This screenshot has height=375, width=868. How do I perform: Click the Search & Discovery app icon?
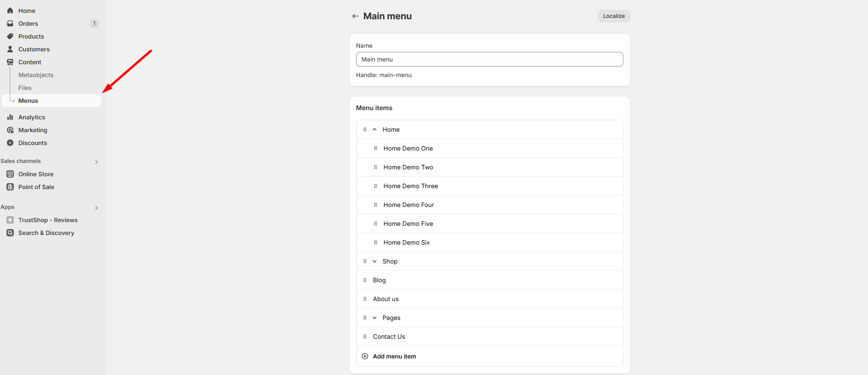tap(10, 233)
